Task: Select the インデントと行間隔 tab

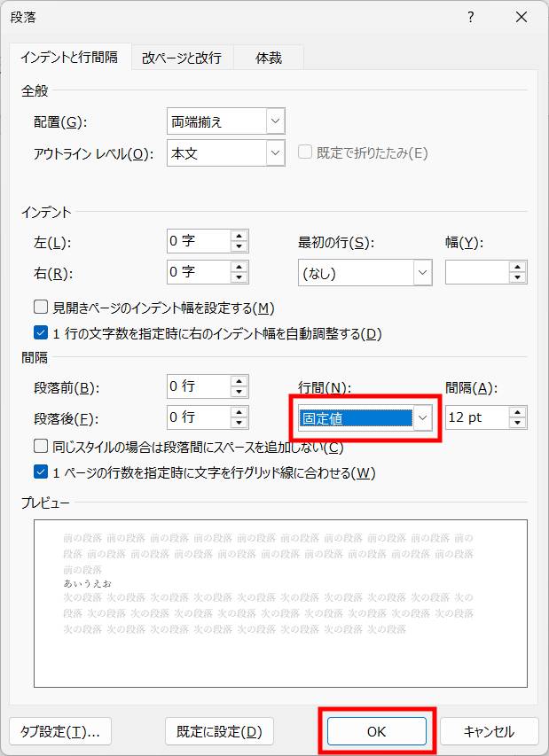Action: tap(69, 57)
